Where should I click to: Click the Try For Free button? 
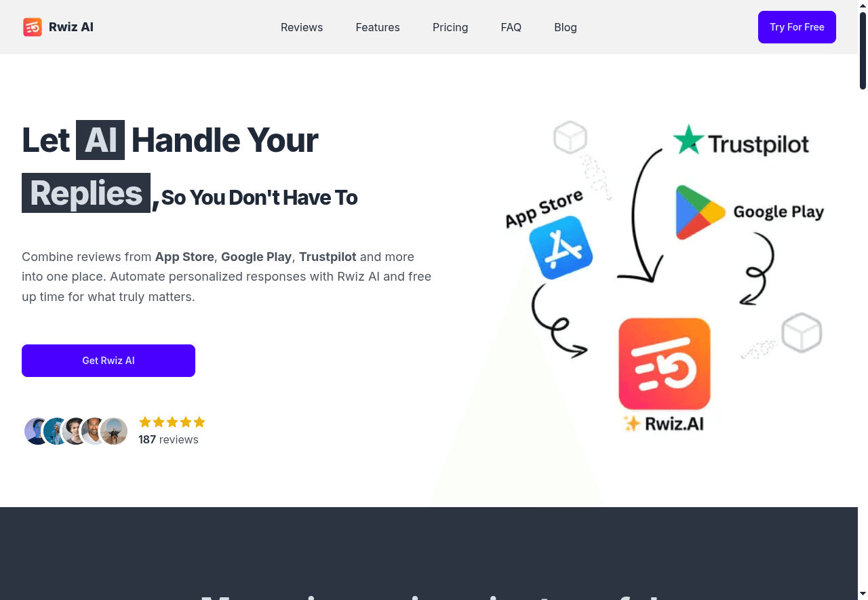point(797,27)
